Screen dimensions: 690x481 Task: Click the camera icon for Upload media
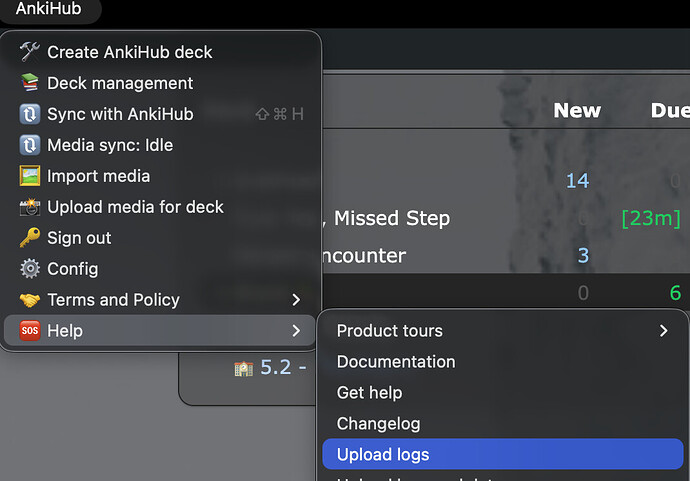29,207
